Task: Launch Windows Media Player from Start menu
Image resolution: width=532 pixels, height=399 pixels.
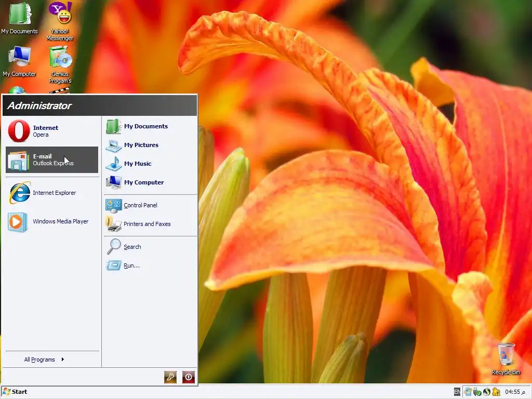Action: (x=52, y=221)
